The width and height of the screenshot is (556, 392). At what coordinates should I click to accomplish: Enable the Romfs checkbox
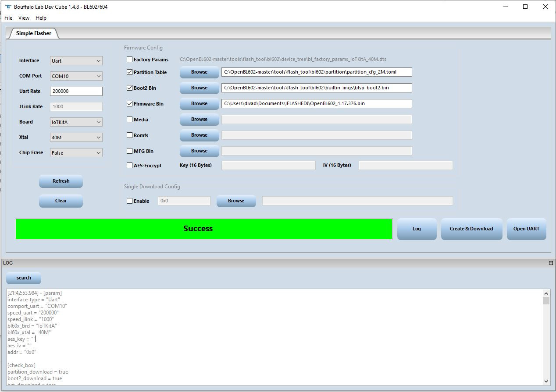pyautogui.click(x=129, y=135)
